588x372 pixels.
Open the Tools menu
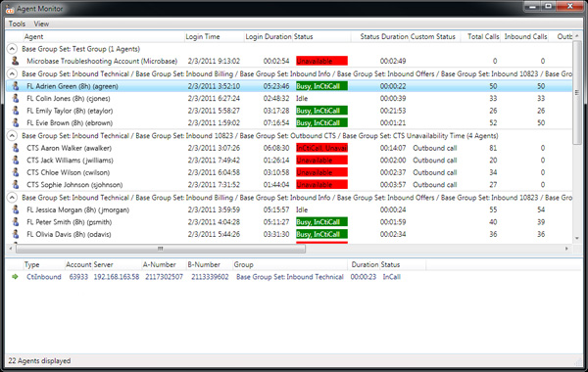pyautogui.click(x=17, y=23)
